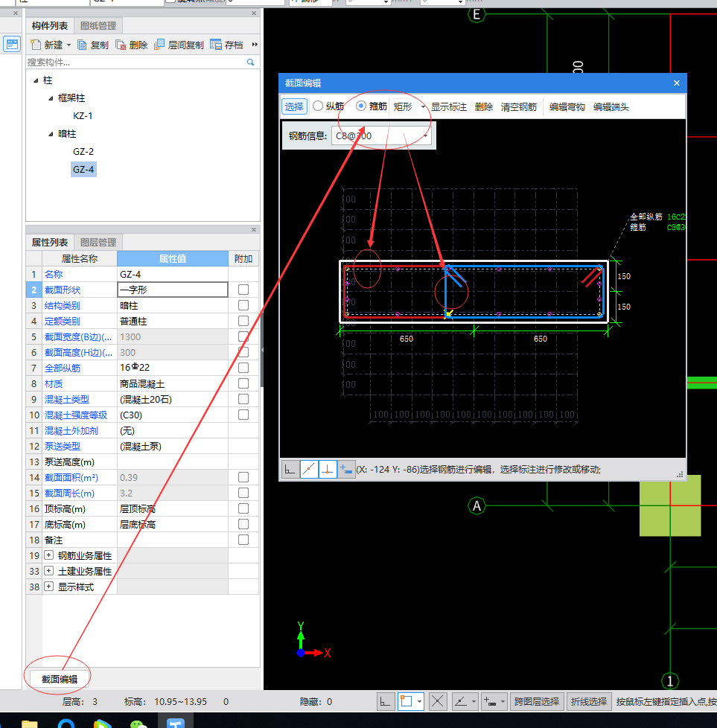Click the active T application icon in the taskbar
The image size is (717, 728).
tap(176, 724)
